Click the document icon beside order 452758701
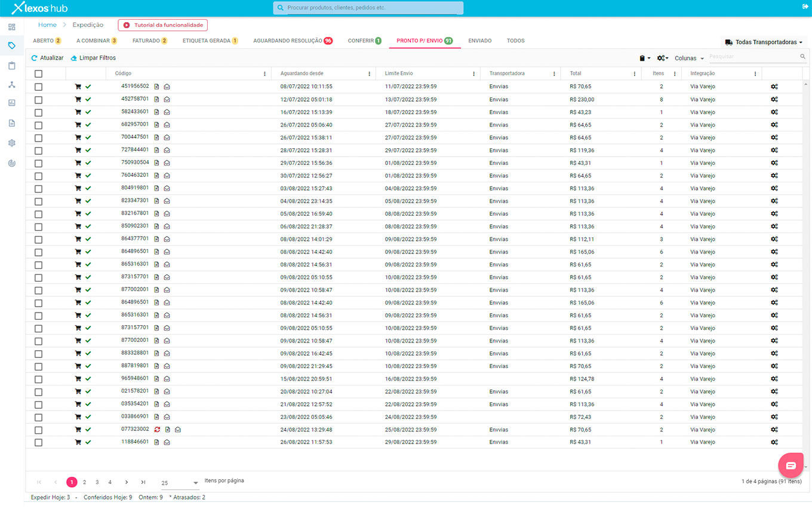The height and width of the screenshot is (508, 812). tap(156, 99)
